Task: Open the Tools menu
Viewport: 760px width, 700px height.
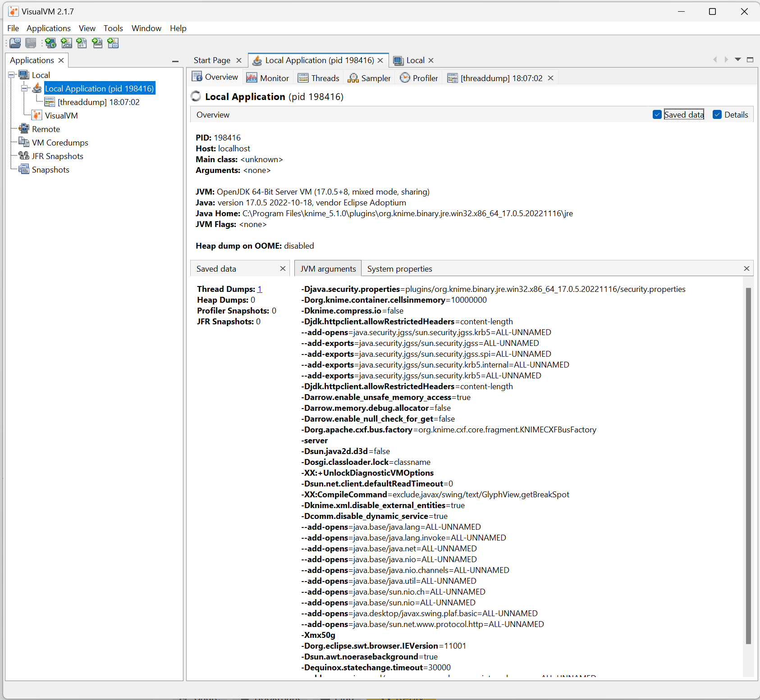Action: coord(113,28)
